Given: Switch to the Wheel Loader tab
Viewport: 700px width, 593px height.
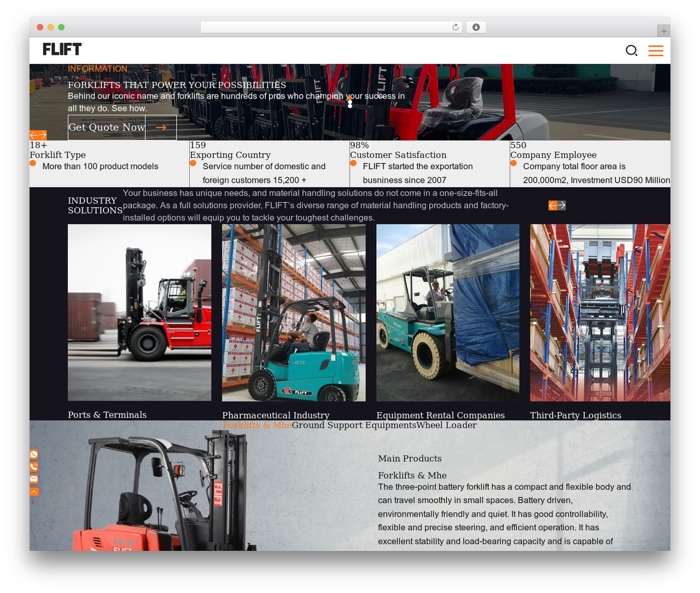Looking at the screenshot, I should [x=446, y=425].
